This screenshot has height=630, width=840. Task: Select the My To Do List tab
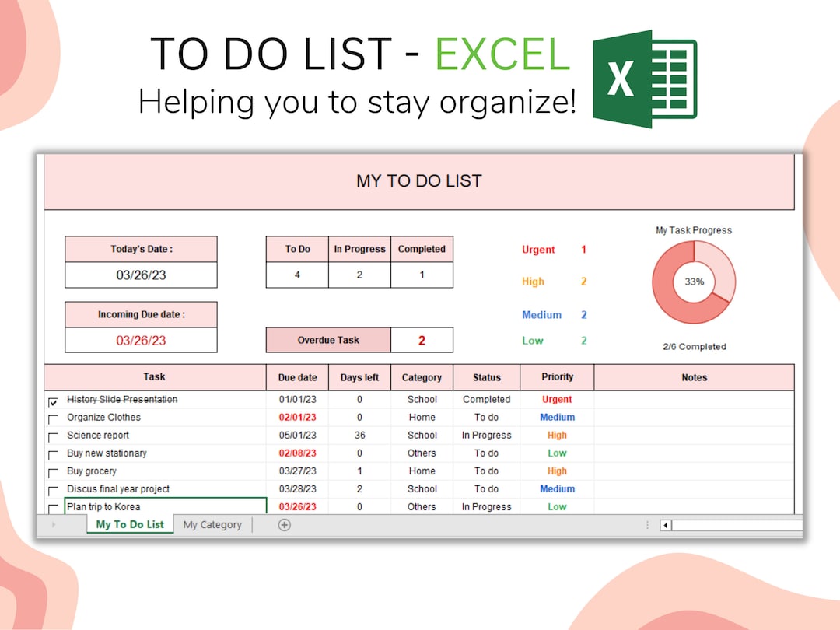[130, 524]
